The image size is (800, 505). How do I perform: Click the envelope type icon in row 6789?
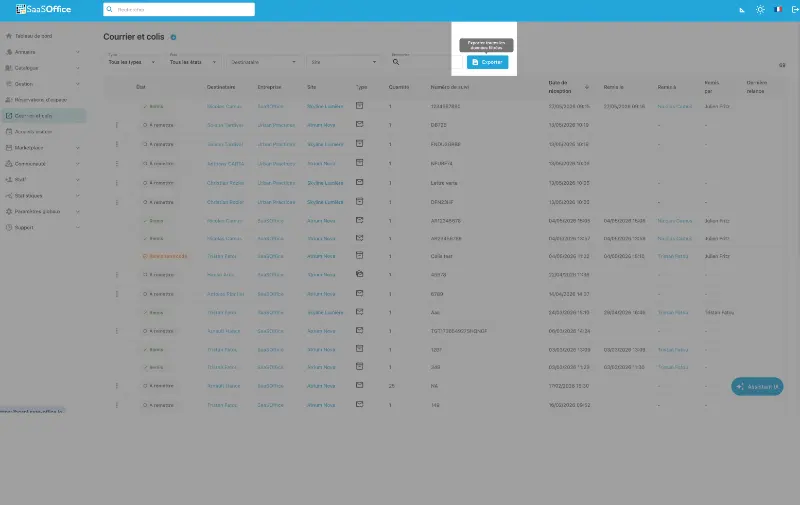(360, 293)
